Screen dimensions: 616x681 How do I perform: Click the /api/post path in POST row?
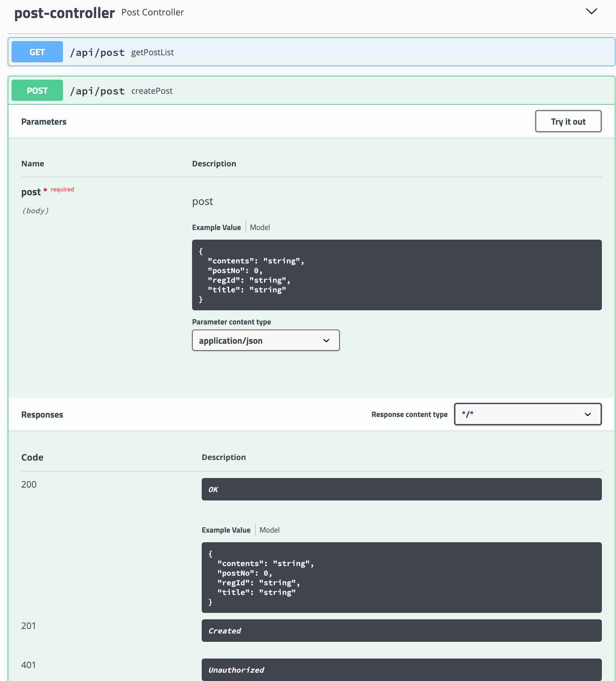pos(97,91)
